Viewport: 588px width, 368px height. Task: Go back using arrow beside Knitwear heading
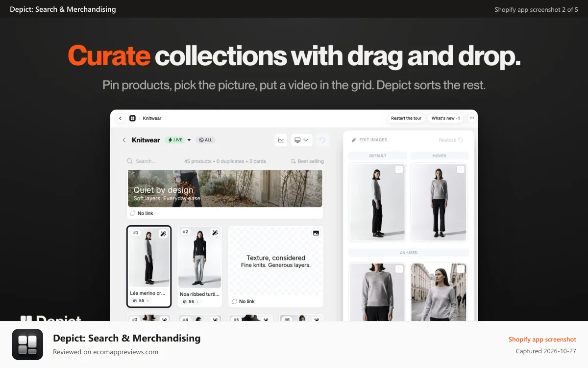(x=124, y=140)
